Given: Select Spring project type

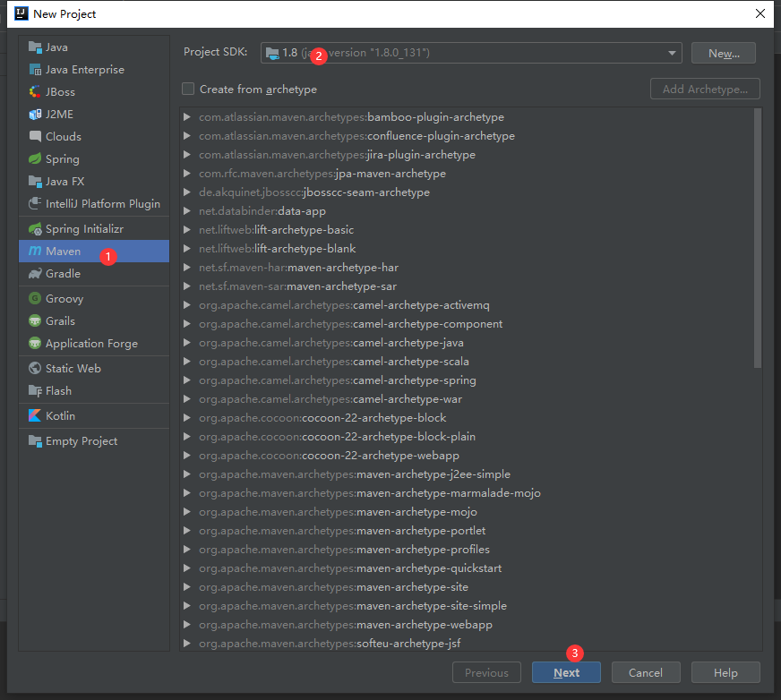Looking at the screenshot, I should click(x=94, y=158).
